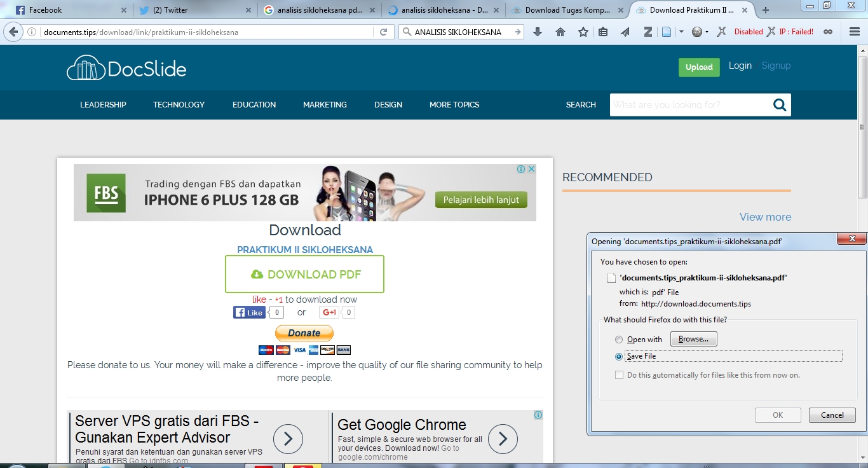The height and width of the screenshot is (468, 868).
Task: Bookmark this page with the star icon
Action: [583, 32]
